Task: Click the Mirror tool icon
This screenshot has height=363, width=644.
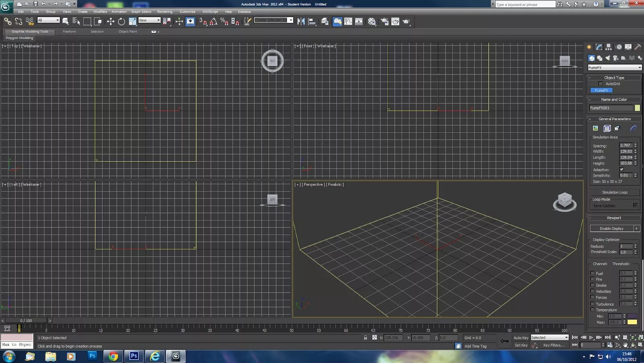Action: point(301,22)
